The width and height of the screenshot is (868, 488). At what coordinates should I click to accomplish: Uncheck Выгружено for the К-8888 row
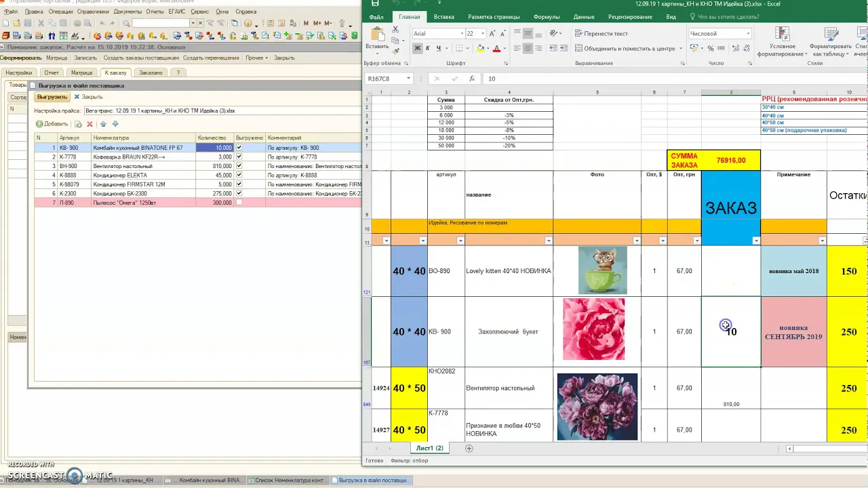239,175
